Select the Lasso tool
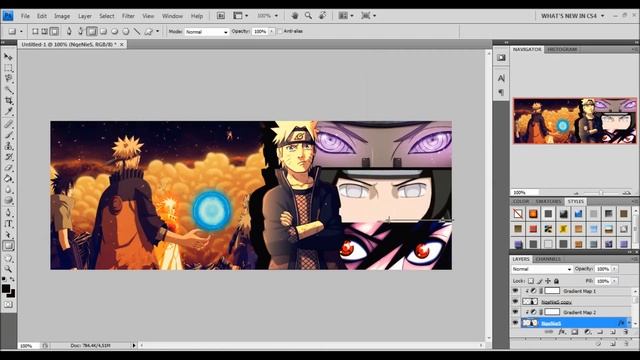This screenshot has width=640, height=360. coord(8,78)
